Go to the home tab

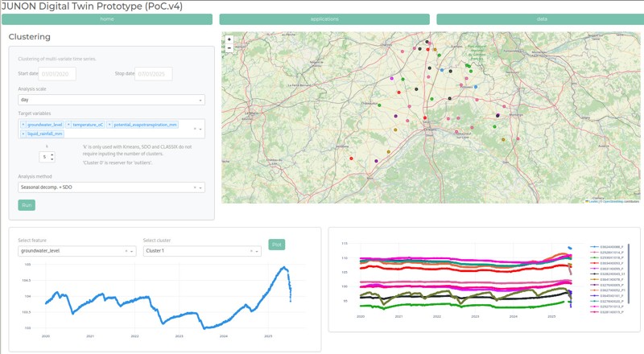point(107,19)
